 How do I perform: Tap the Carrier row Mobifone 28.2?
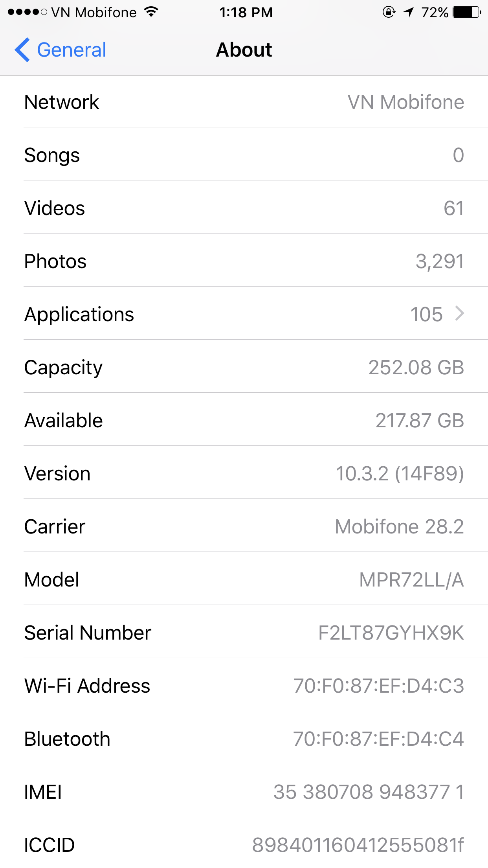244,526
